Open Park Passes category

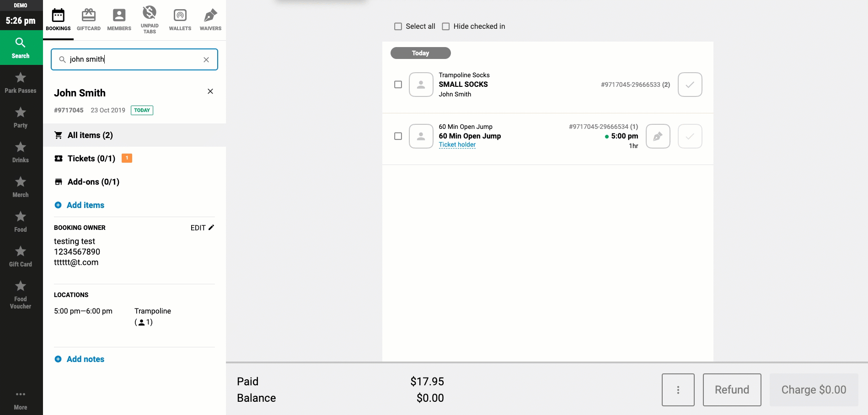point(21,83)
